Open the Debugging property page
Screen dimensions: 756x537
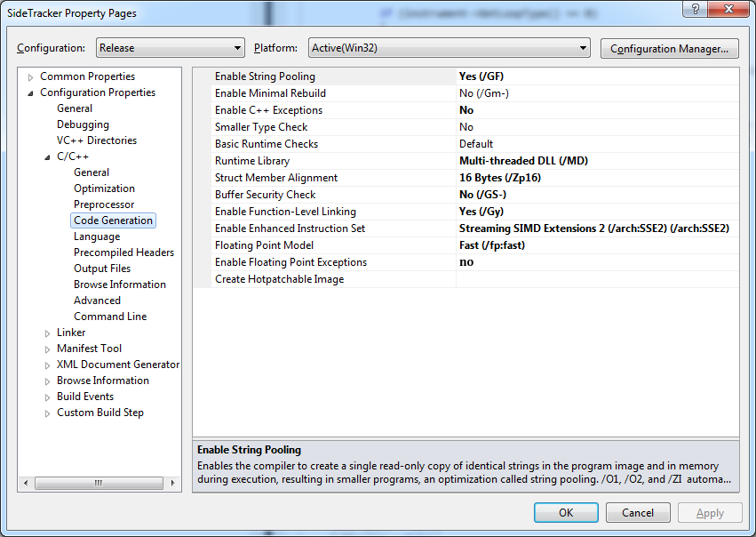[x=83, y=124]
